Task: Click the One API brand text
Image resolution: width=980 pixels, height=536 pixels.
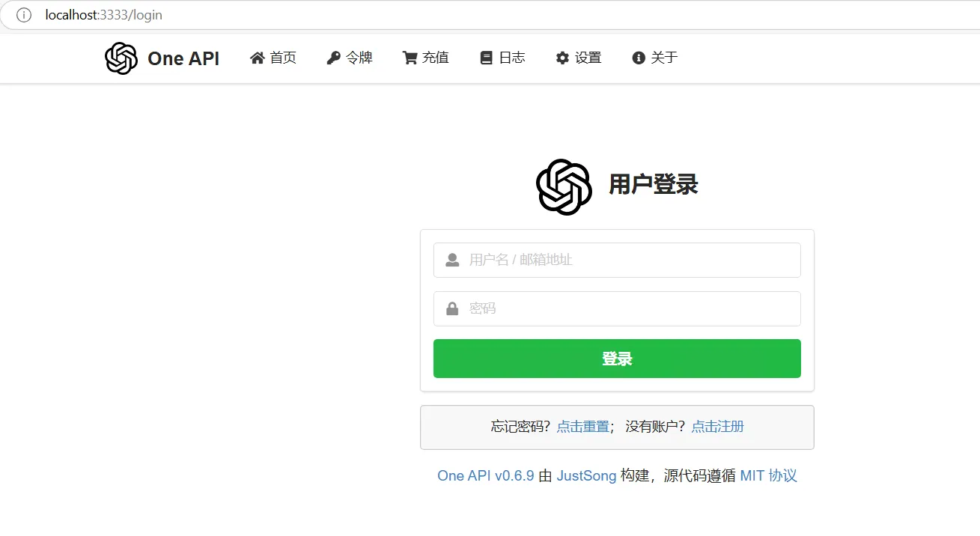Action: coord(183,58)
